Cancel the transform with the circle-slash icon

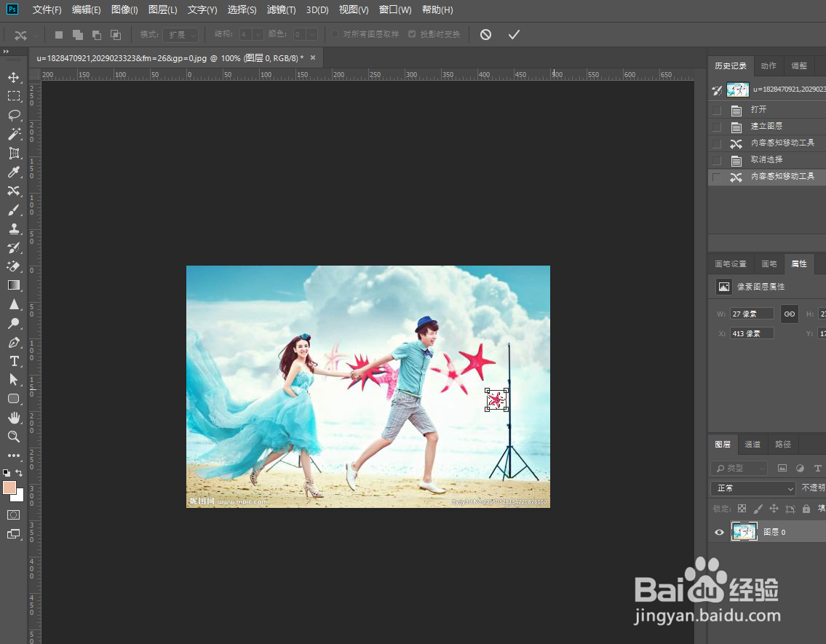point(485,35)
